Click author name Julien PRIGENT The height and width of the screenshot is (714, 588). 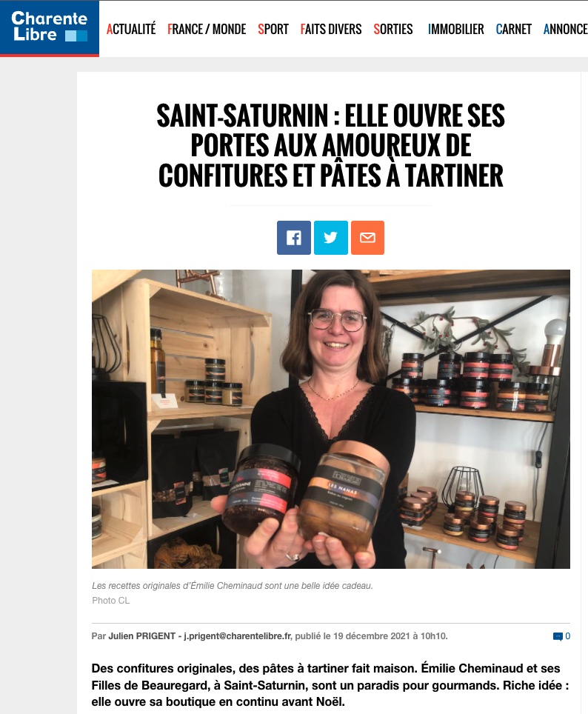(x=141, y=636)
